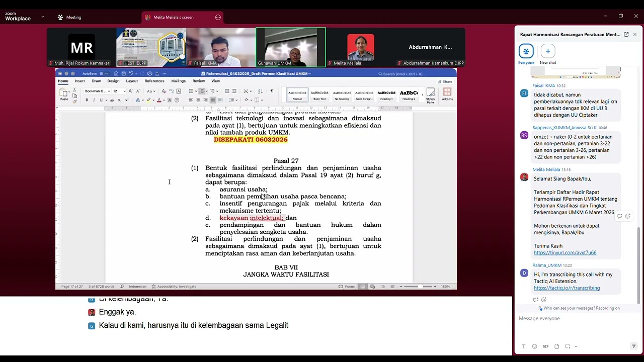This screenshot has width=644, height=362.
Task: Click the zoom in plus in status bar
Action: click(435, 287)
